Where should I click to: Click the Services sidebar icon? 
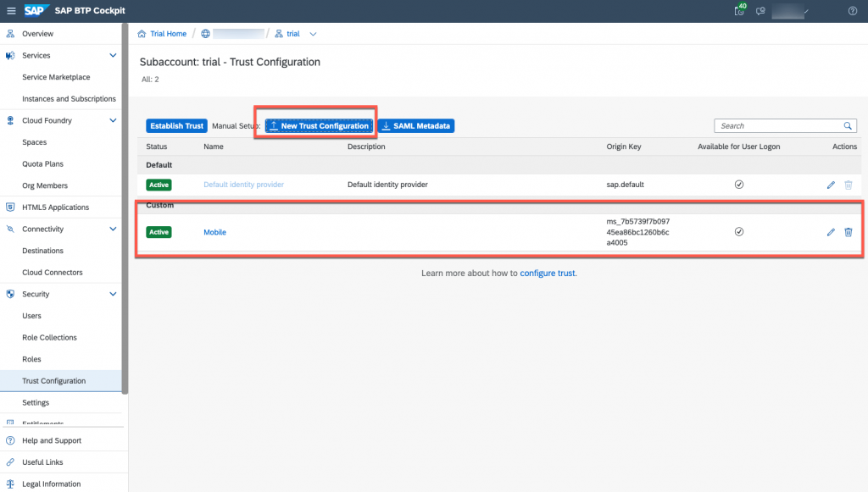[10, 55]
